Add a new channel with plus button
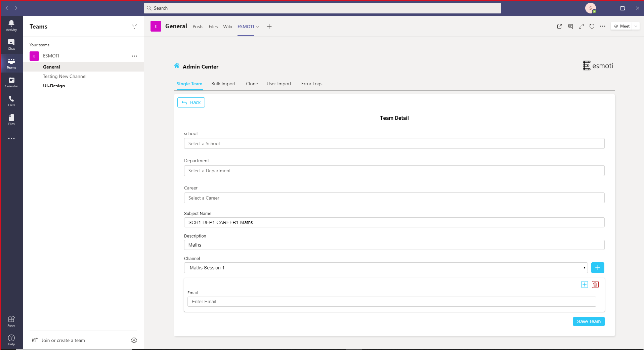 click(x=598, y=268)
